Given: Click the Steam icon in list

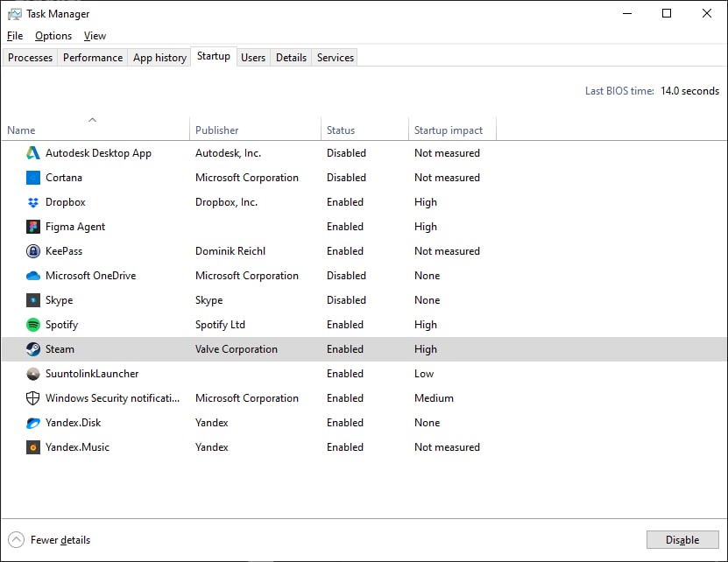Looking at the screenshot, I should (x=33, y=349).
